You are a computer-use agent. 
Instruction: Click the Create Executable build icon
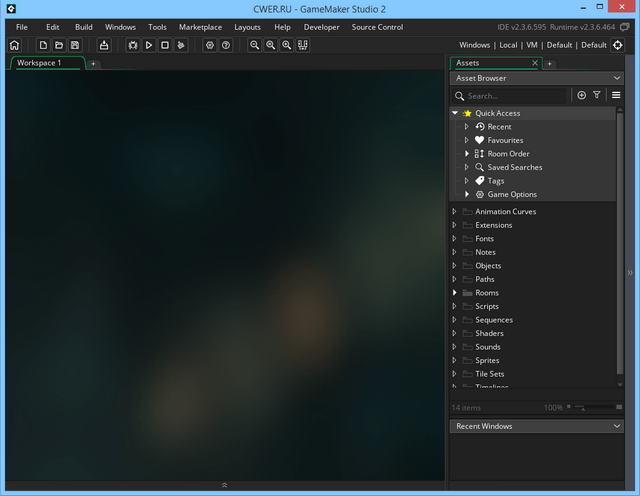coord(104,45)
